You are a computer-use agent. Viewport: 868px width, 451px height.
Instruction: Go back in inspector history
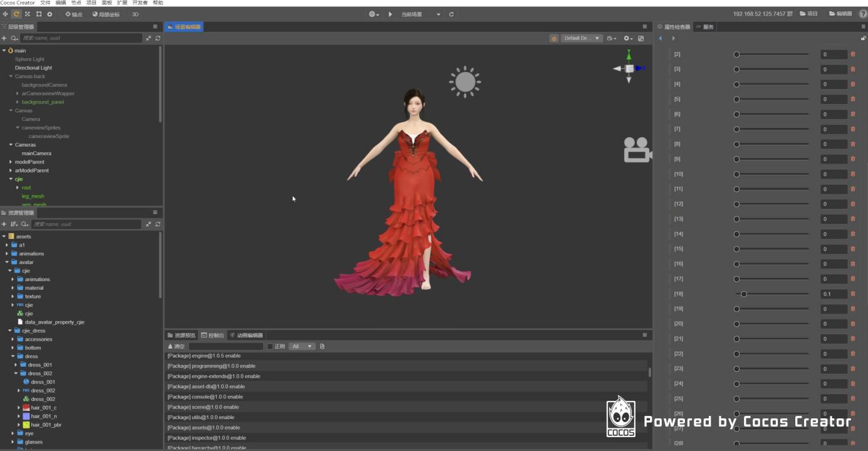[660, 38]
